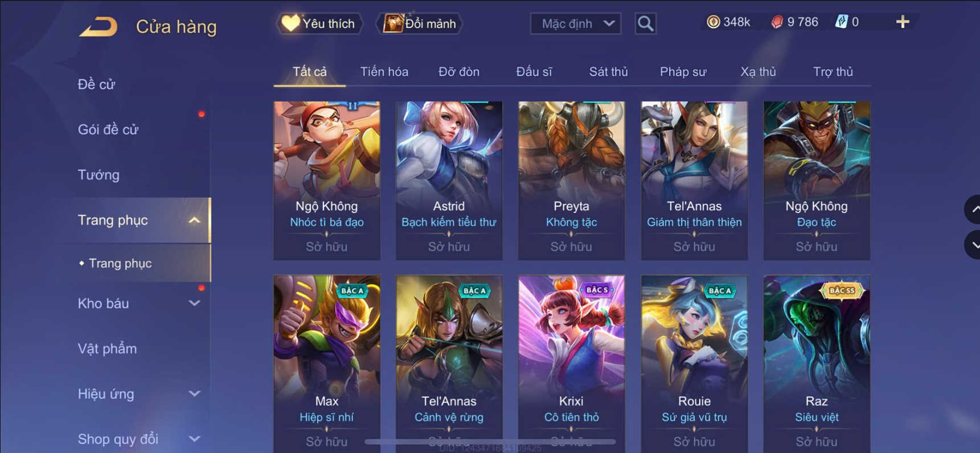Screen dimensions: 980x453
Task: Tap the plus icon to add currency
Action: point(903,22)
